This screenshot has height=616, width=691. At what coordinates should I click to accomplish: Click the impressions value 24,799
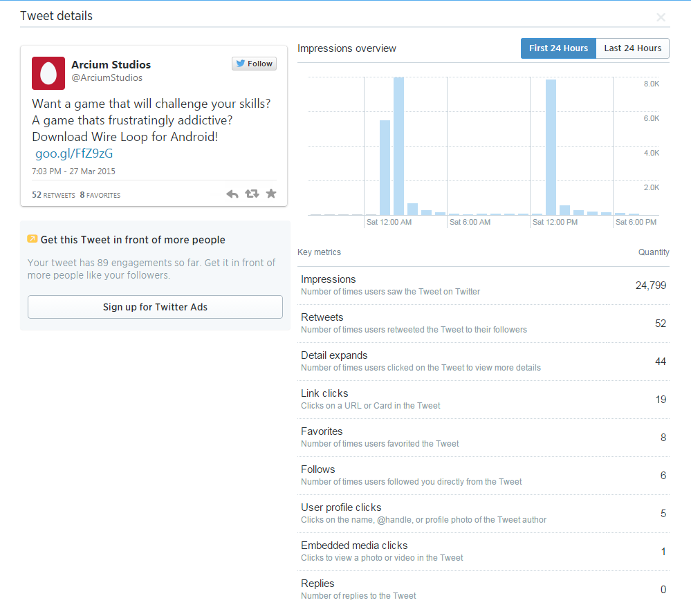650,286
